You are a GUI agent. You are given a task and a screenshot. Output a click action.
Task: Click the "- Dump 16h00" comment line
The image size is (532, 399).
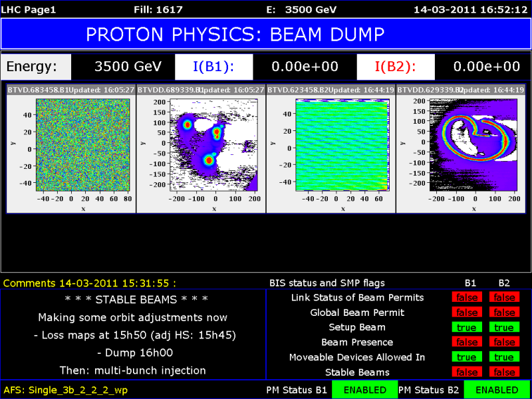135,353
